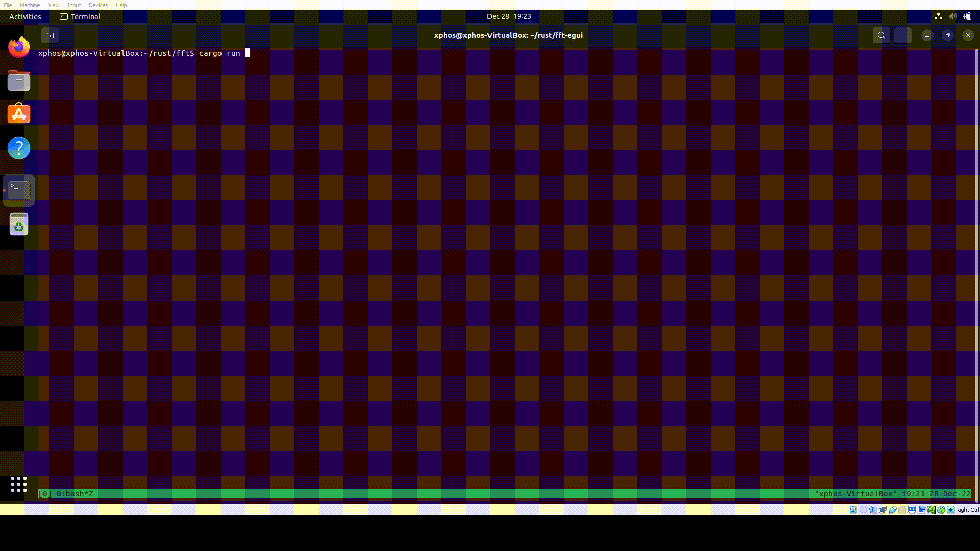Open the Terminal app menu in top bar
The width and height of the screenshot is (980, 551).
click(x=80, y=16)
